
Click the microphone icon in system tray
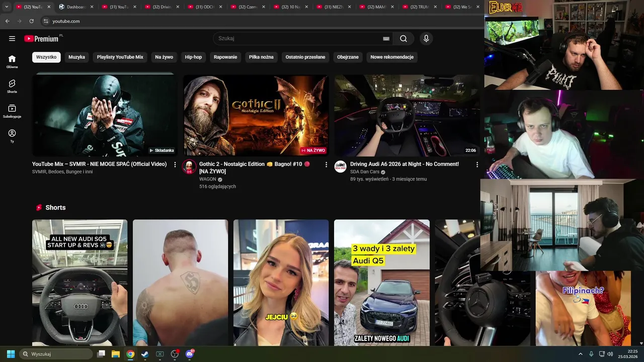pos(591,354)
